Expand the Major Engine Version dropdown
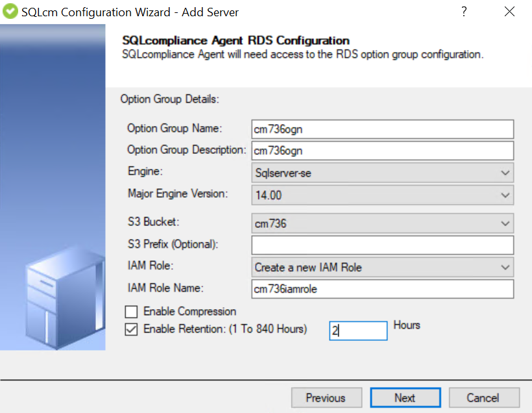This screenshot has width=532, height=413. 382,195
